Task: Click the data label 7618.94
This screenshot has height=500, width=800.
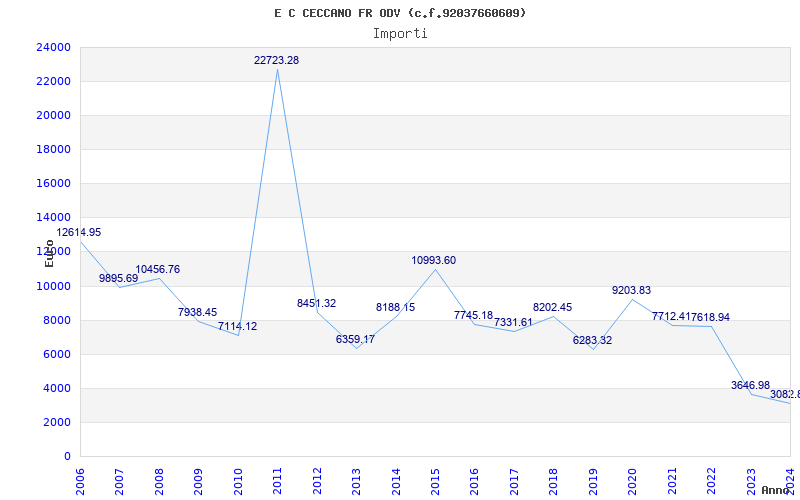Action: [711, 317]
